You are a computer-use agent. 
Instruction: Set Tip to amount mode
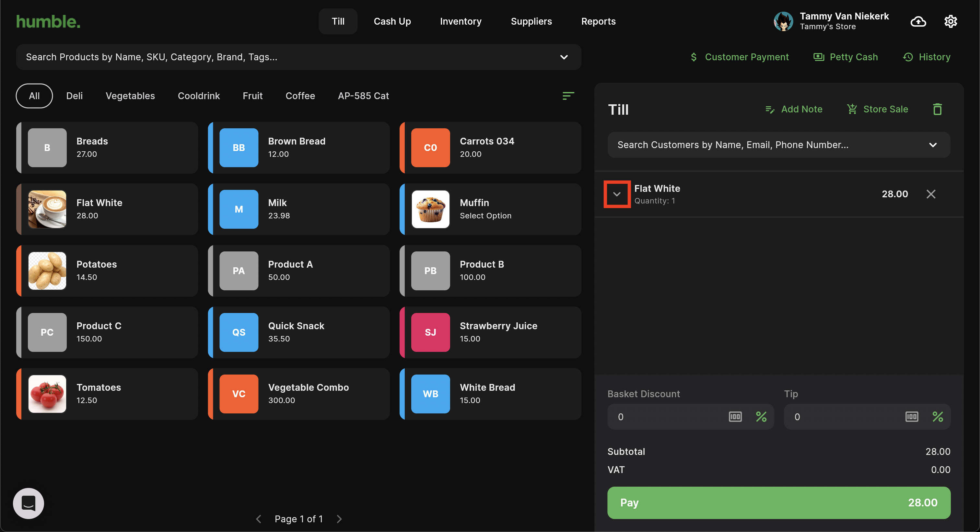[x=911, y=416]
